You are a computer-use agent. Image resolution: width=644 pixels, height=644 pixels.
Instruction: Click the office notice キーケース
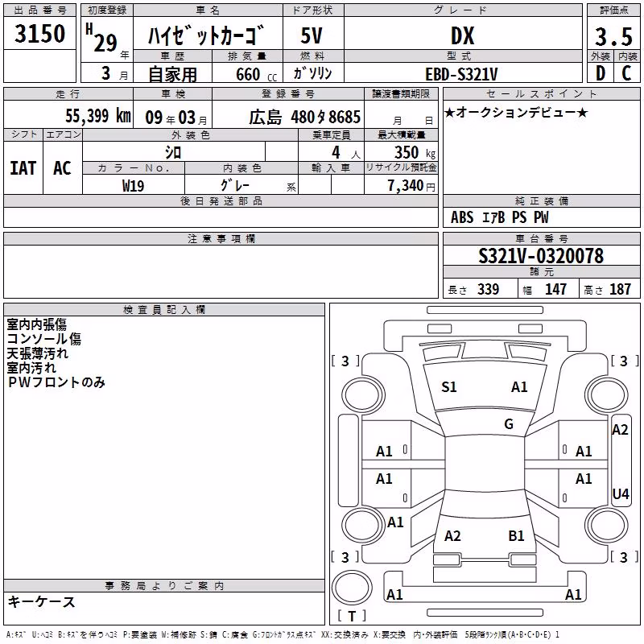tap(42, 602)
